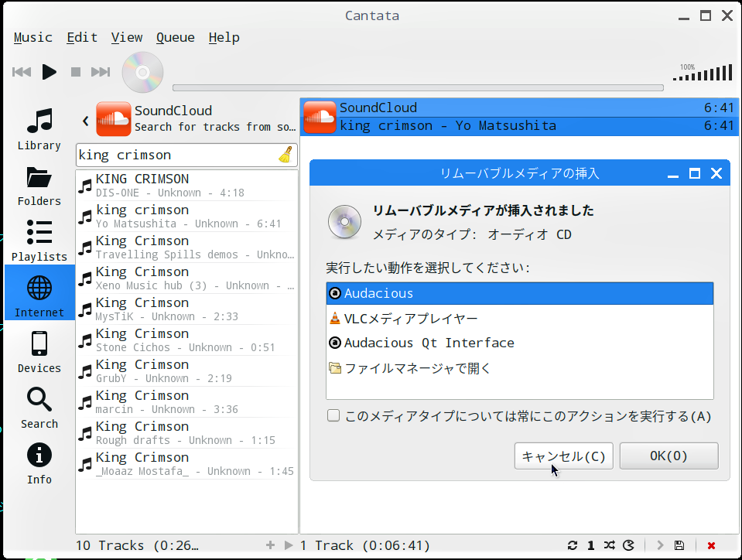This screenshot has height=560, width=742.
Task: Select ファイルマネージャで開く option
Action: click(520, 368)
